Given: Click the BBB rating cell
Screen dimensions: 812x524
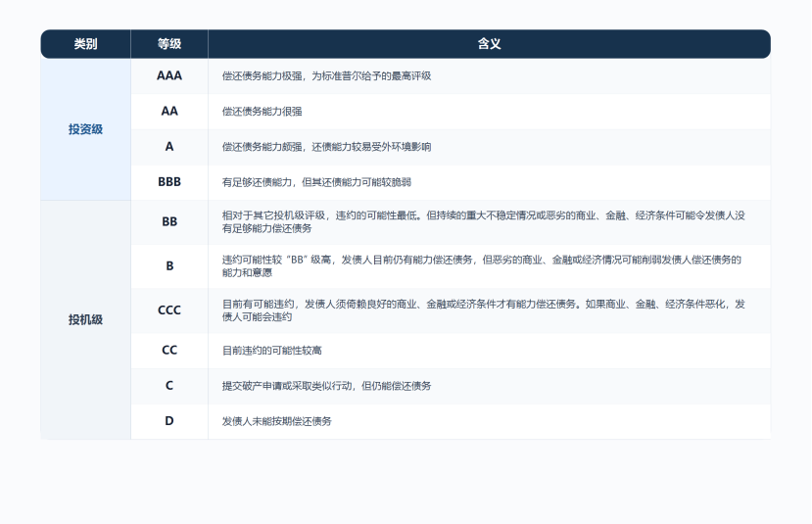Looking at the screenshot, I should [x=169, y=182].
